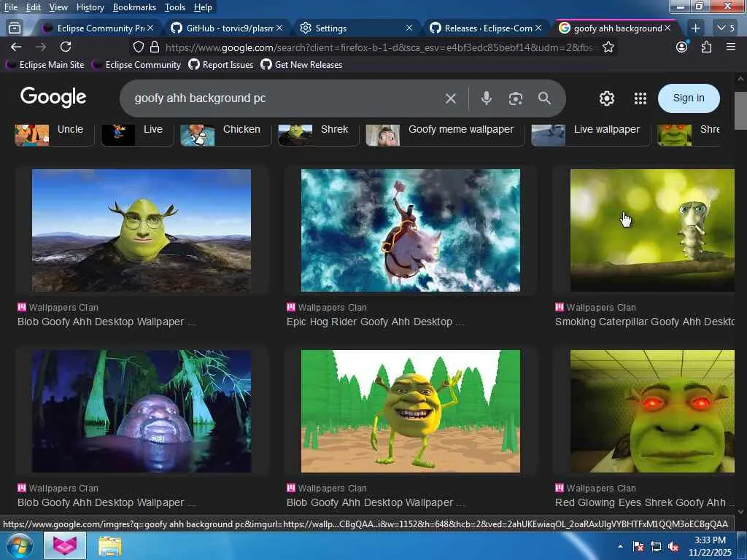Click the Sign in button

(689, 98)
